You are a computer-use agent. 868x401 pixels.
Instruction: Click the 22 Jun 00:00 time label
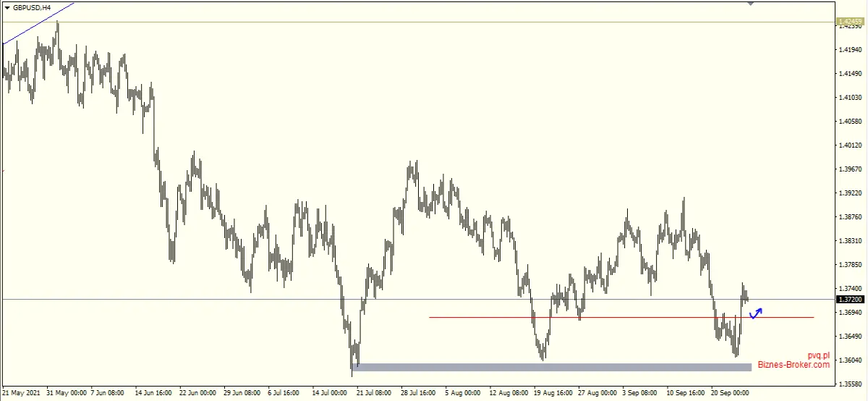point(199,393)
